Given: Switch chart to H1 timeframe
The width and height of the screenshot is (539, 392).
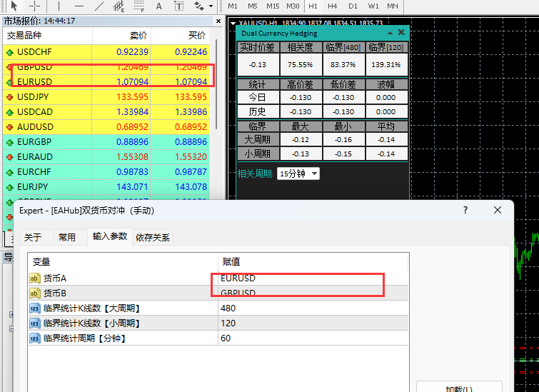Looking at the screenshot, I should (x=313, y=6).
